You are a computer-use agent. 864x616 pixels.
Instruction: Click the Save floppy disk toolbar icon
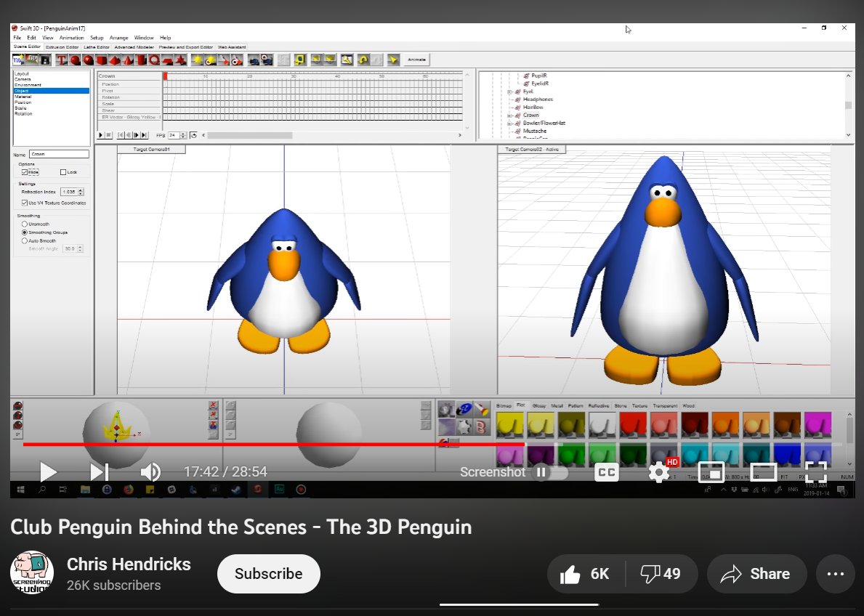tap(45, 60)
